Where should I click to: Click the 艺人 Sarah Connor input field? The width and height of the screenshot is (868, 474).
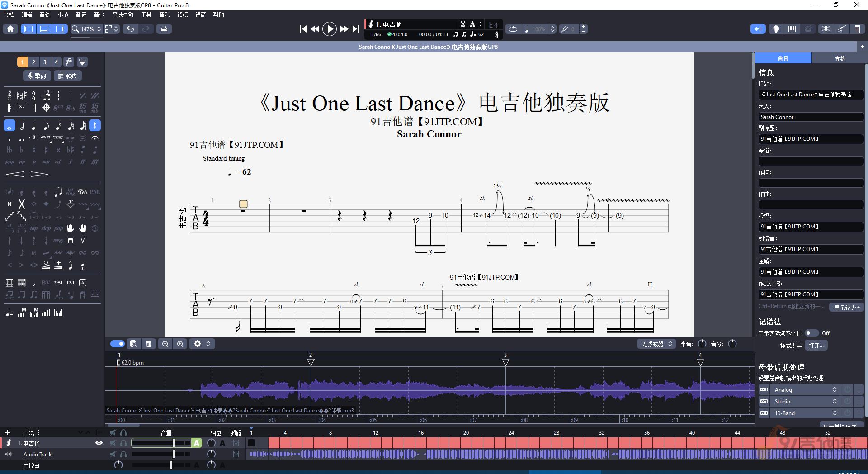pos(811,117)
